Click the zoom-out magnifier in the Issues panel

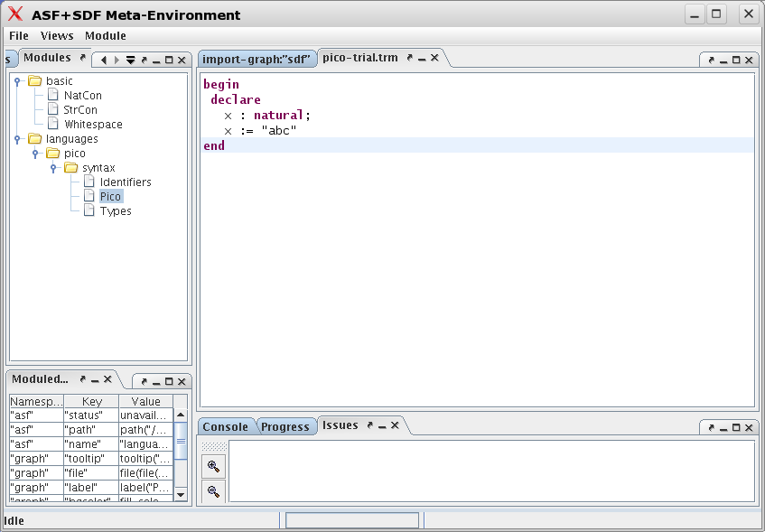(x=213, y=491)
